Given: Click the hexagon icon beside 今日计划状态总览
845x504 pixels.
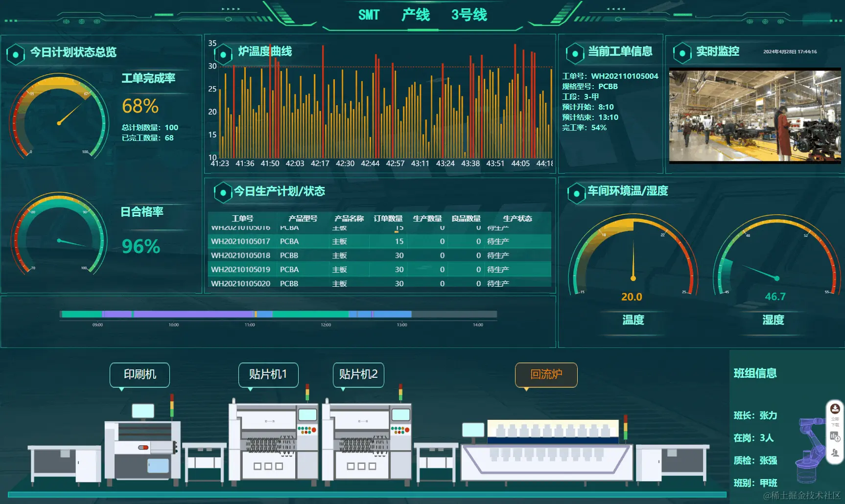Looking at the screenshot, I should coord(16,55).
